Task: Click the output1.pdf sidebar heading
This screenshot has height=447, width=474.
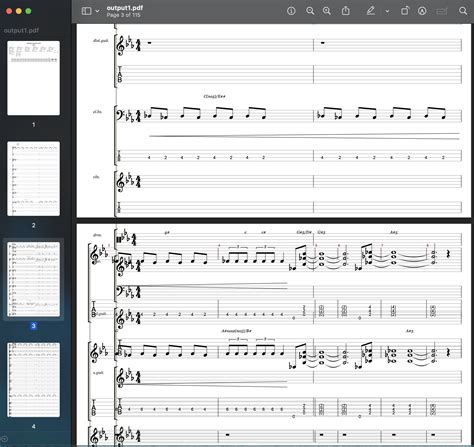Action: pyautogui.click(x=21, y=30)
